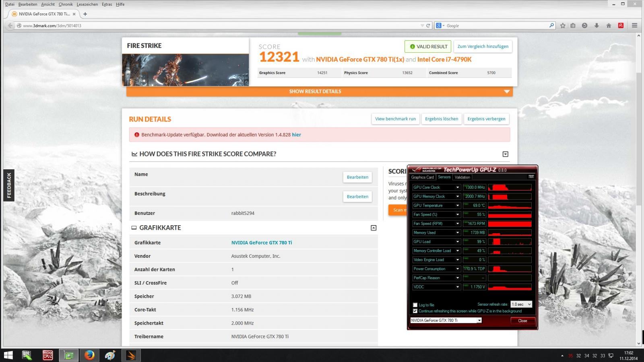The height and width of the screenshot is (362, 644).
Task: Click the Fire Strike benchmark thumbnail
Action: pos(186,70)
